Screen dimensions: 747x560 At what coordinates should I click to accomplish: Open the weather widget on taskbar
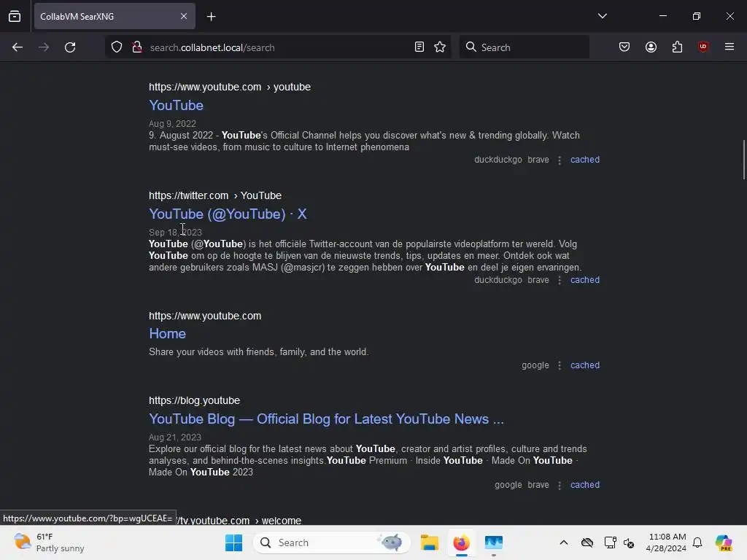pyautogui.click(x=49, y=542)
